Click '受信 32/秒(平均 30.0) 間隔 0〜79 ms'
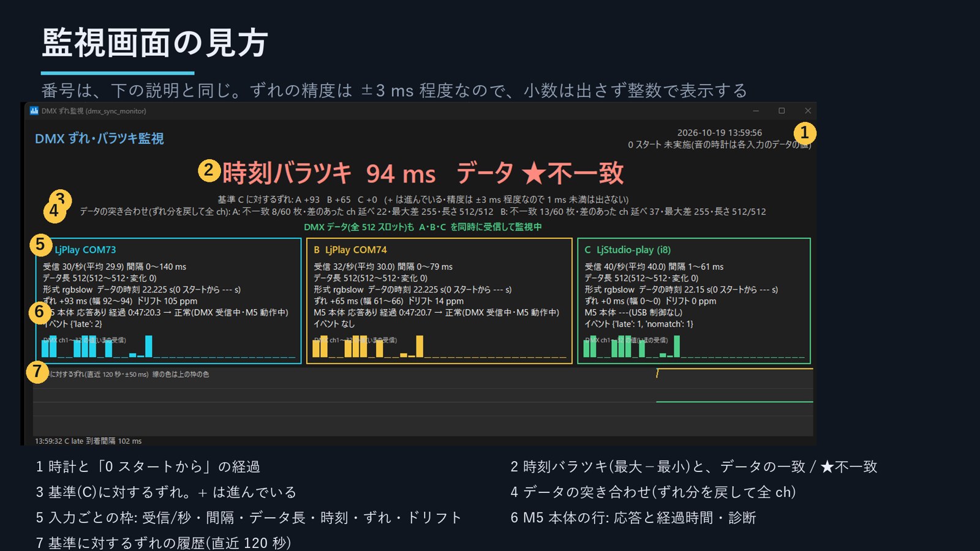980x551 pixels. point(383,267)
